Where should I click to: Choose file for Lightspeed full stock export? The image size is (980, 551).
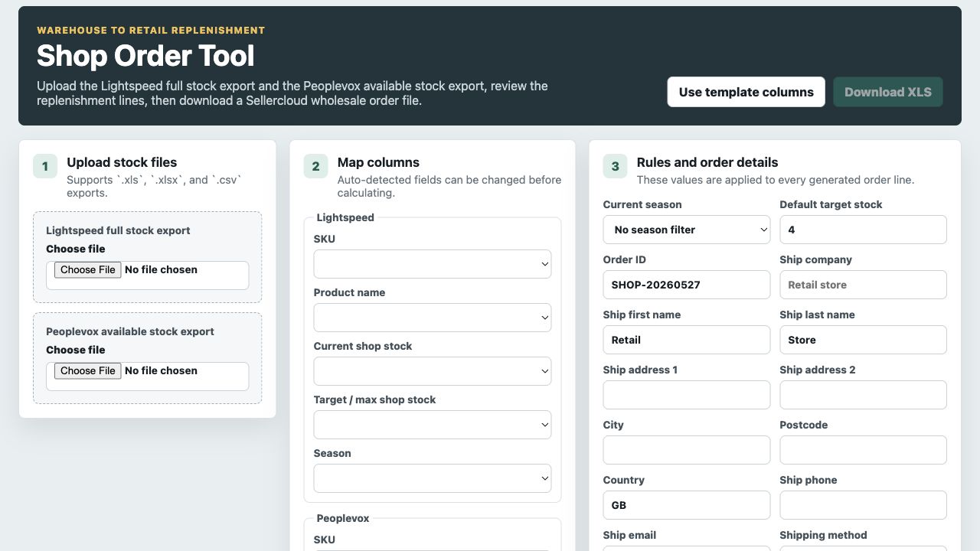pos(88,269)
